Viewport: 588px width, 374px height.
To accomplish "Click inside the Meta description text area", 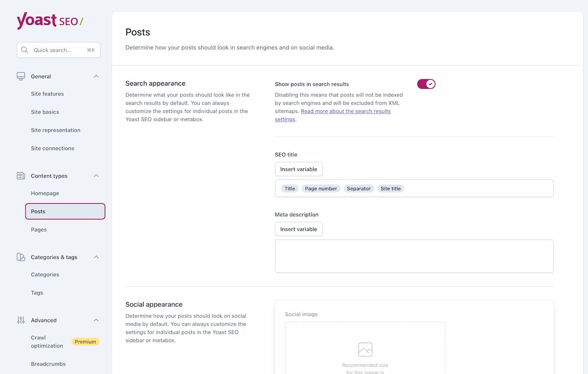I will tap(414, 256).
